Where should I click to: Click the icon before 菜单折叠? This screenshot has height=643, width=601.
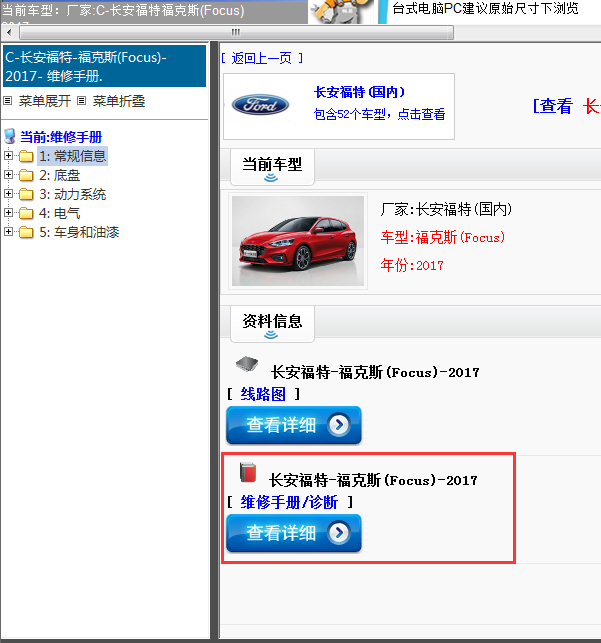(82, 100)
